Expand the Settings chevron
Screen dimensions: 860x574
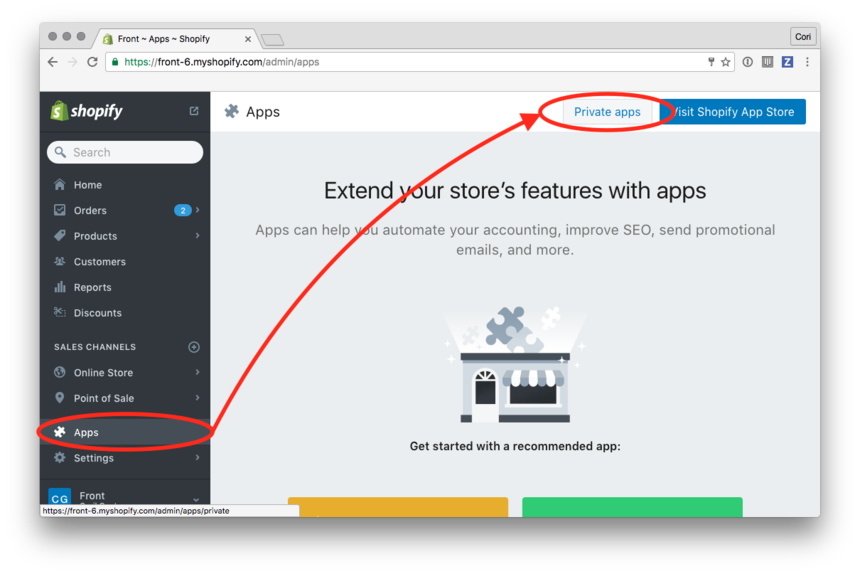(197, 457)
